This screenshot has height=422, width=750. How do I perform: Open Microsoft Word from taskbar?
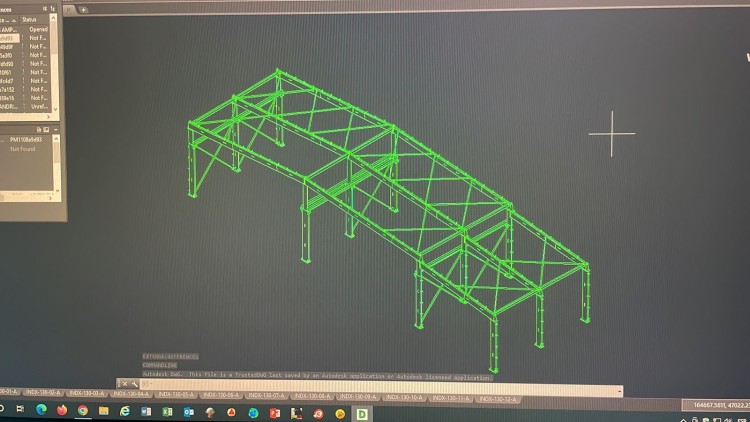coord(146,411)
